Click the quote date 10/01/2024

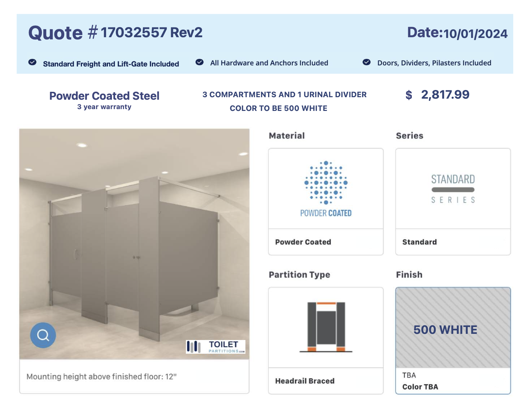[475, 34]
